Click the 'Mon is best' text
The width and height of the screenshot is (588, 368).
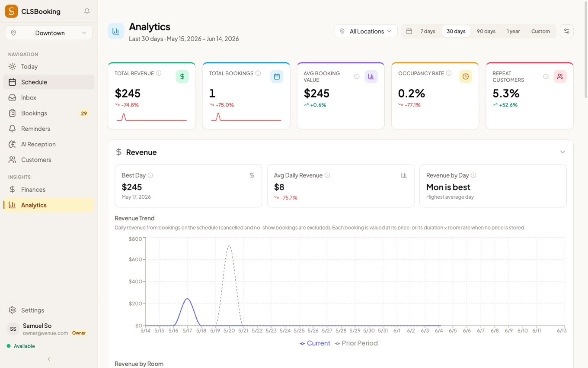click(x=448, y=187)
